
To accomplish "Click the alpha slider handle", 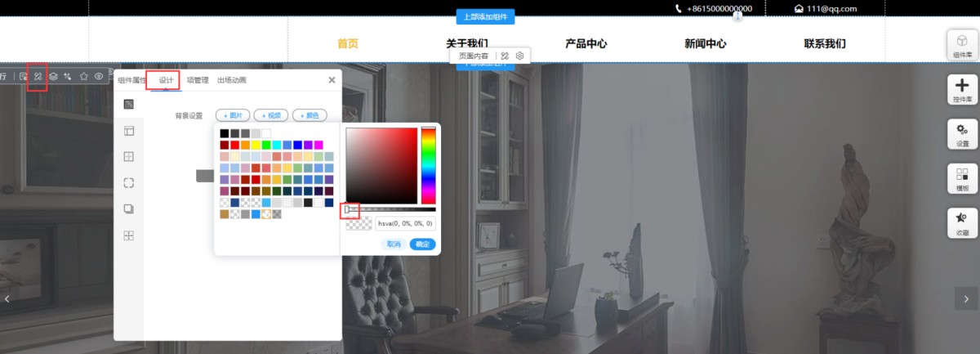I will click(x=347, y=210).
